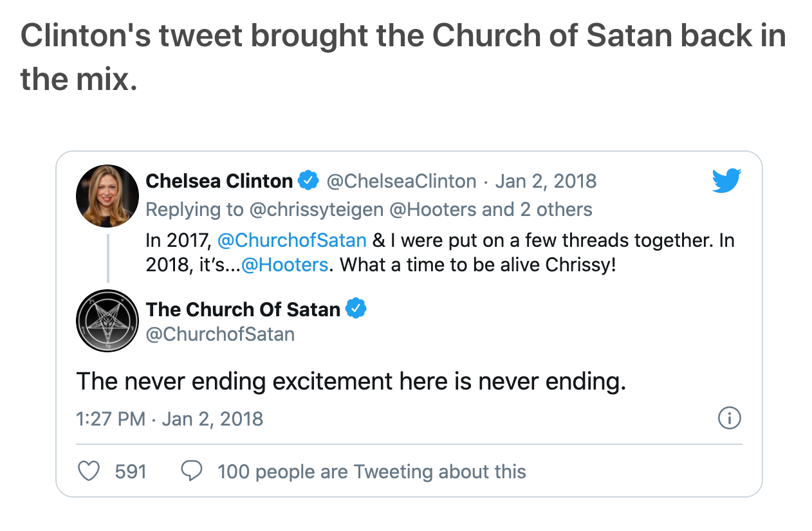Screen dimensions: 812x531
Task: Open the tweet info icon
Action: [x=728, y=419]
